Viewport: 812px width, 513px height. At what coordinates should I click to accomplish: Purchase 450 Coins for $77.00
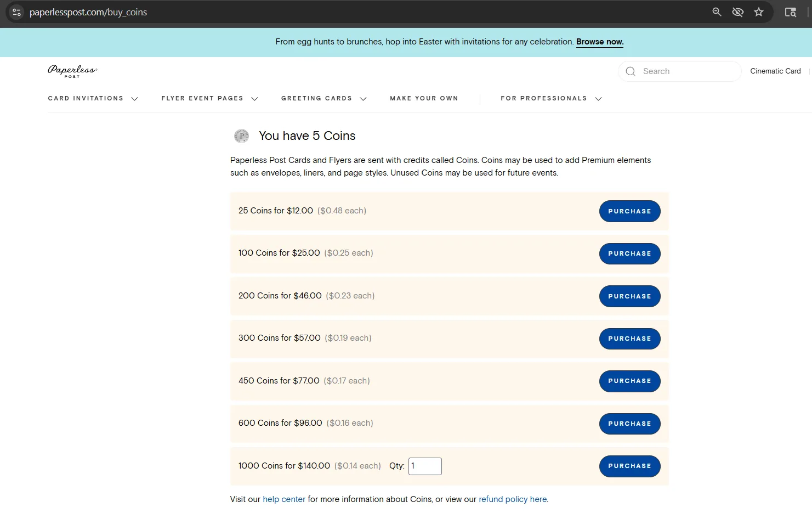pyautogui.click(x=629, y=381)
